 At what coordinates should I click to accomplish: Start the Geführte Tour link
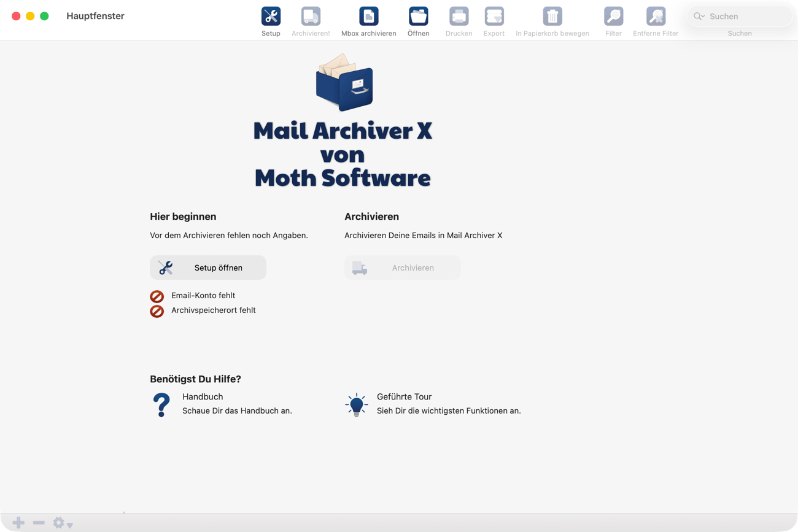pos(405,397)
